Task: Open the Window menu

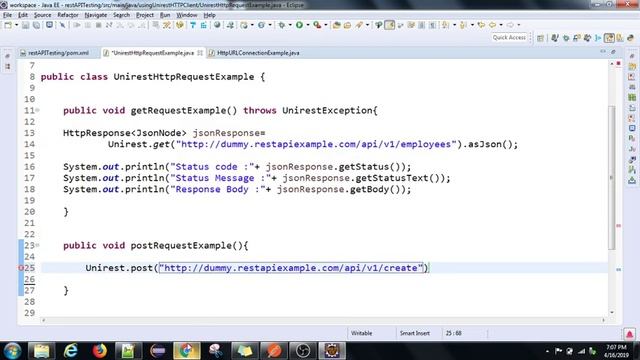Action: tap(187, 15)
